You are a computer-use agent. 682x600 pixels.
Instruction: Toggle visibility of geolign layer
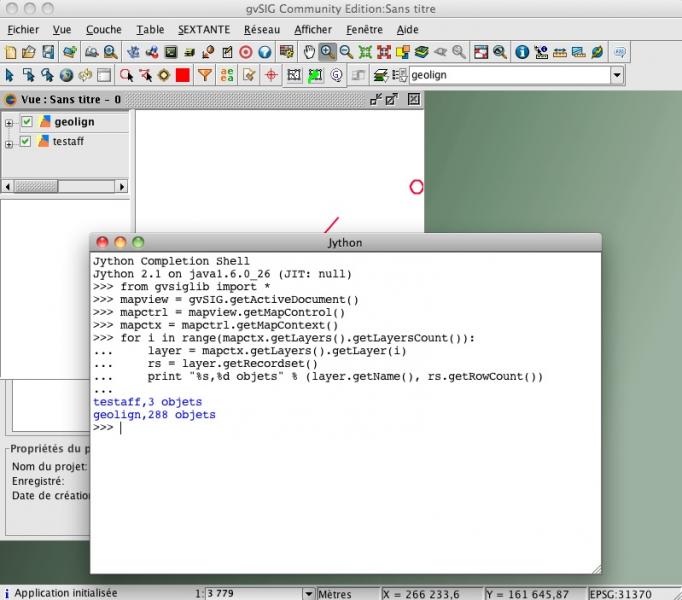point(27,122)
